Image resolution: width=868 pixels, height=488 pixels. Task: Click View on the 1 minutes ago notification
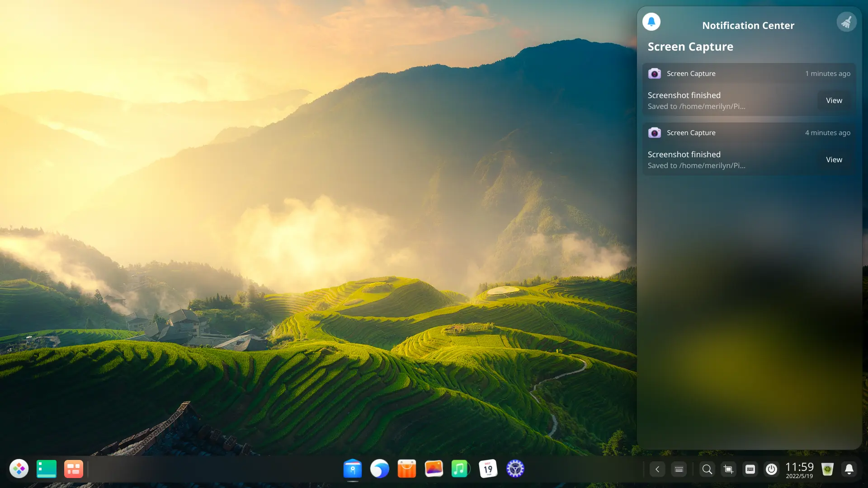pyautogui.click(x=834, y=100)
